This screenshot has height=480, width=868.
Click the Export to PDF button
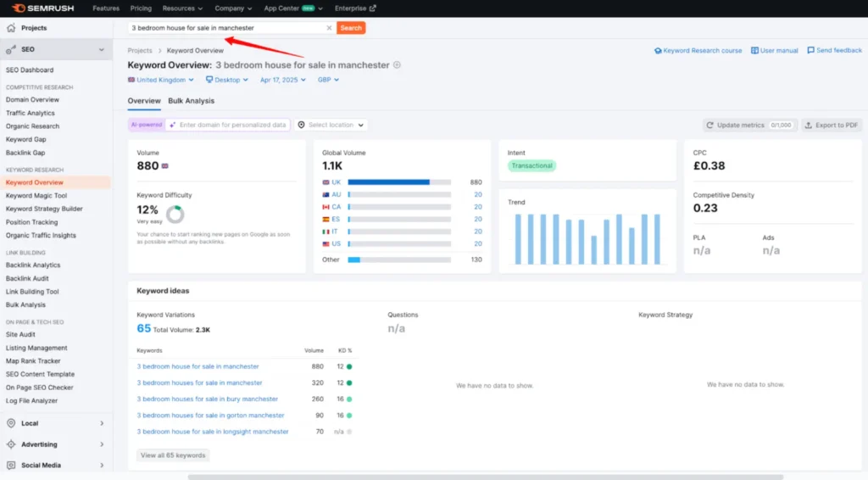832,126
